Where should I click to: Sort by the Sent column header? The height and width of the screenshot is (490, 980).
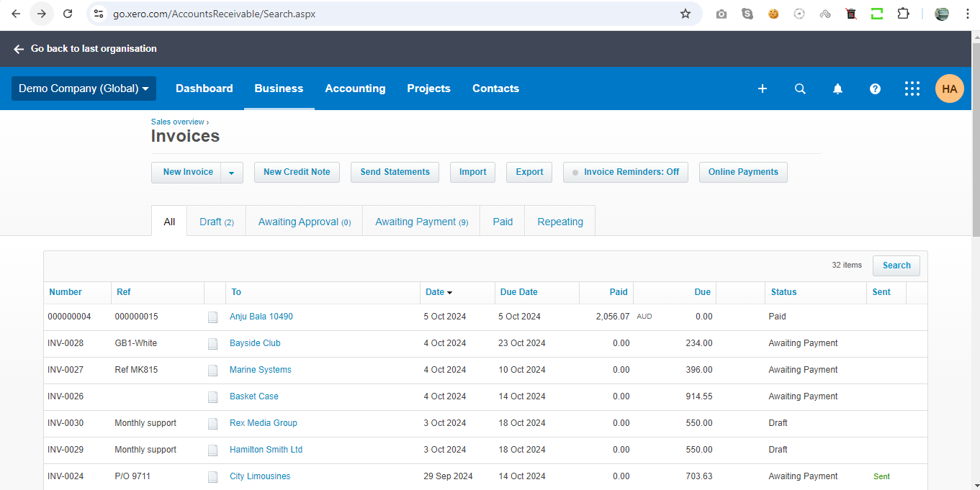tap(881, 292)
